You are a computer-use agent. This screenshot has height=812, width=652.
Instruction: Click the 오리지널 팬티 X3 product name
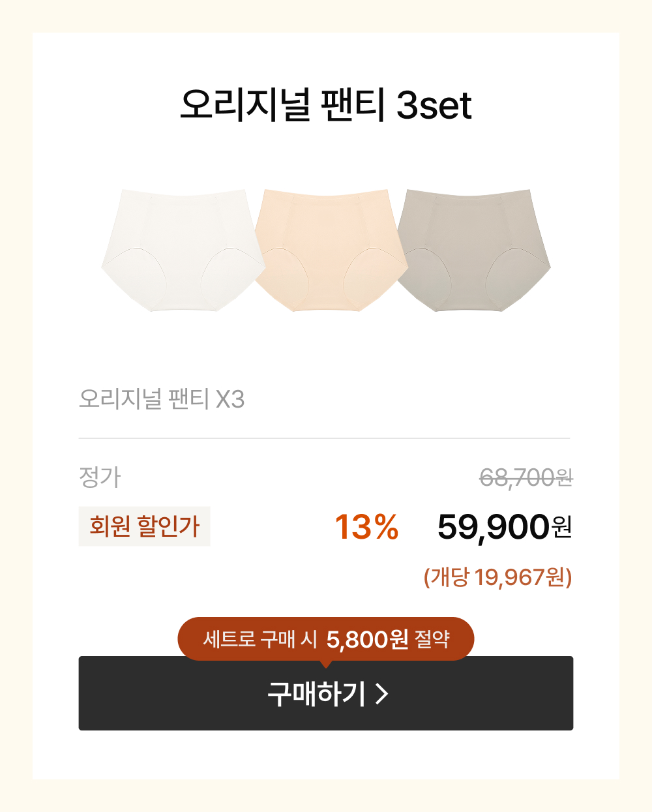(161, 398)
